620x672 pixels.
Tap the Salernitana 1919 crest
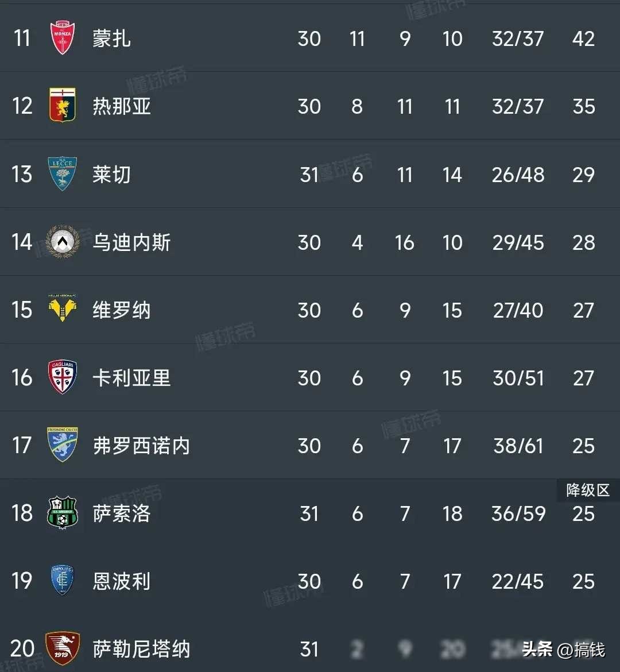click(63, 648)
